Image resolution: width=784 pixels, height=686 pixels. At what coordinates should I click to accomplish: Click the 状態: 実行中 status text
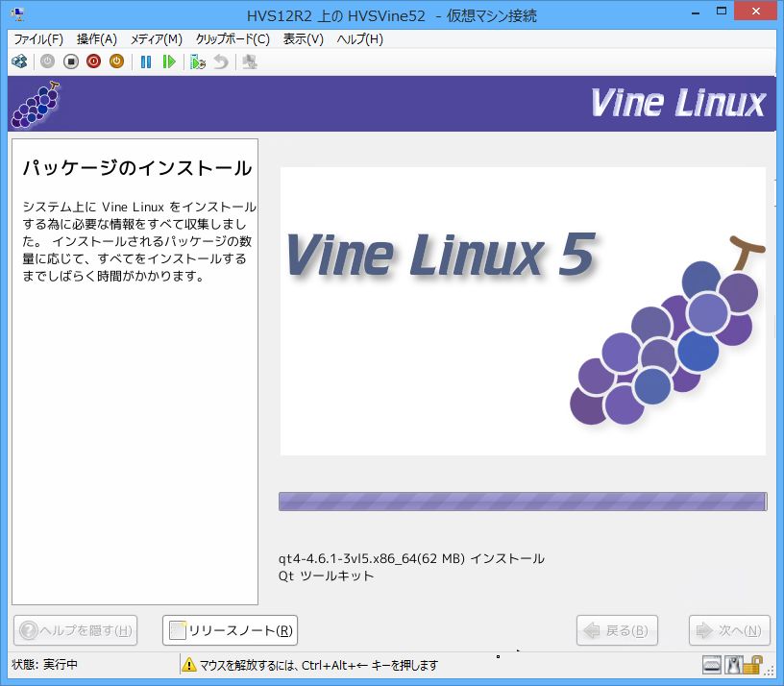44,665
